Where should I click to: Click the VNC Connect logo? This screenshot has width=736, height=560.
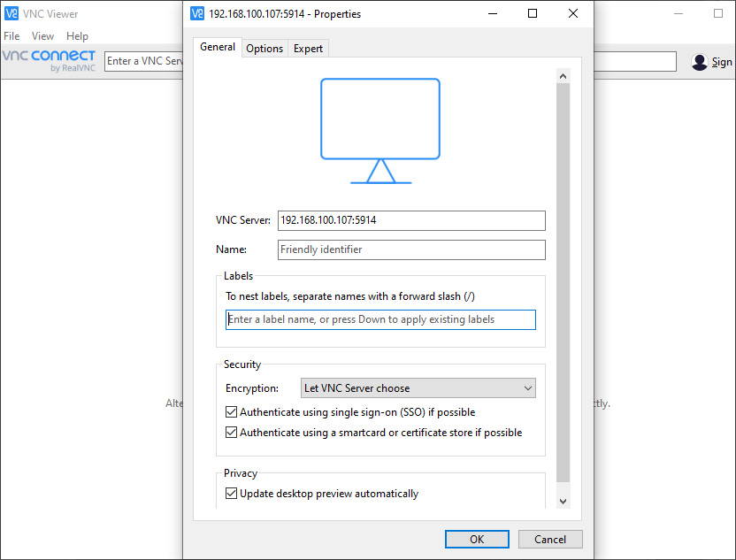click(49, 60)
